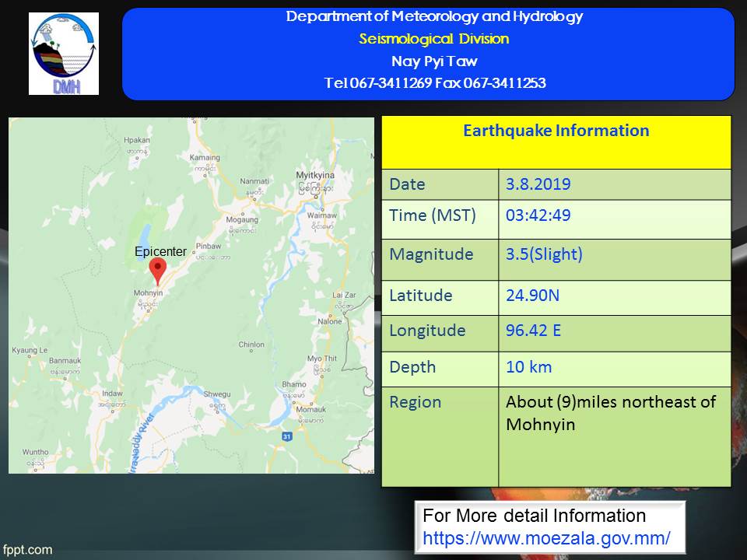Click the Tel and Fax number line
Screen dimensions: 747x560
coord(434,83)
